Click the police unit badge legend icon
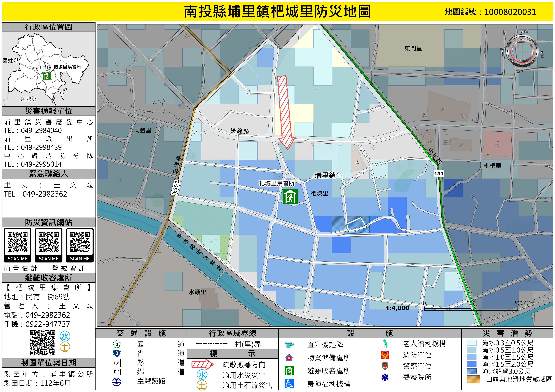Image resolution: width=555 pixels, height=392 pixels. coord(385,366)
